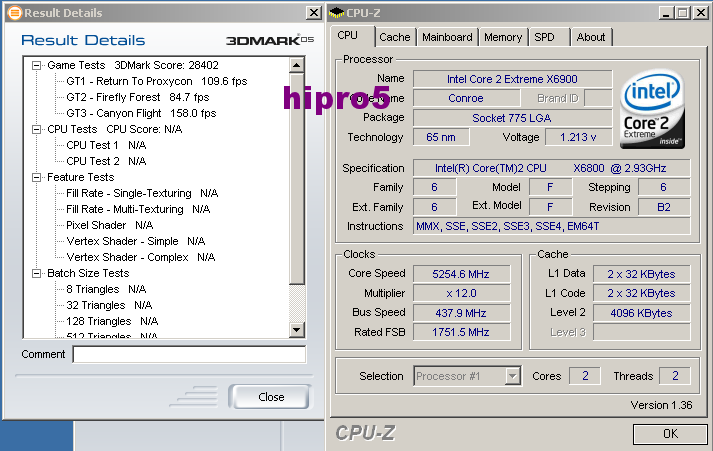Select Fill Rate - Multi-Texturing row
Screen dimensions: 713x451
[138, 209]
